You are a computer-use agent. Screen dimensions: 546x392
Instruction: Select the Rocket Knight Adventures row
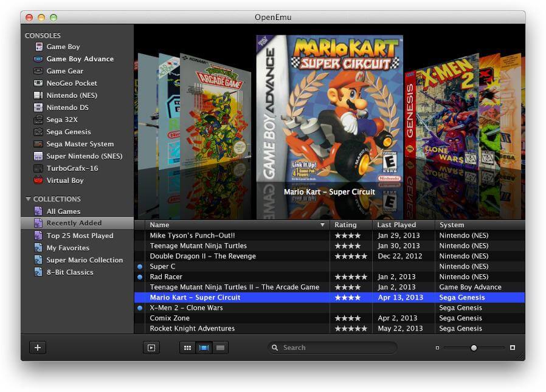pos(330,329)
